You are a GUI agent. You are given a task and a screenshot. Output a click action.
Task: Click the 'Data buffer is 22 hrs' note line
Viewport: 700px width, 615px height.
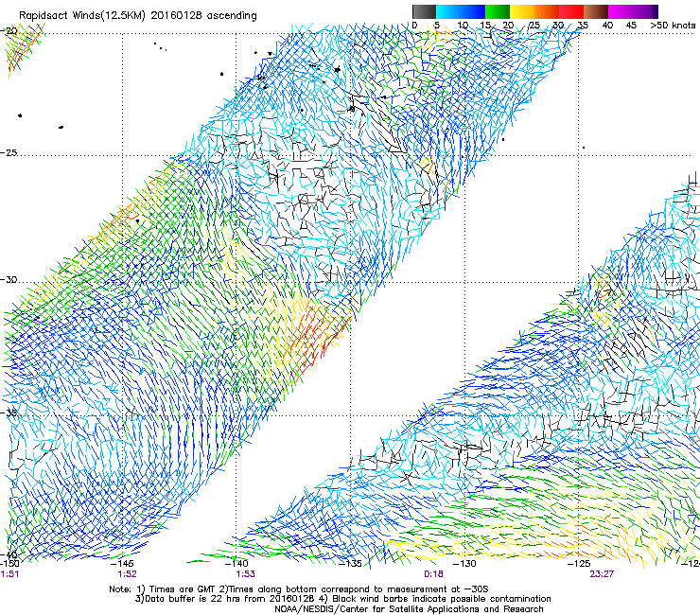tap(342, 599)
